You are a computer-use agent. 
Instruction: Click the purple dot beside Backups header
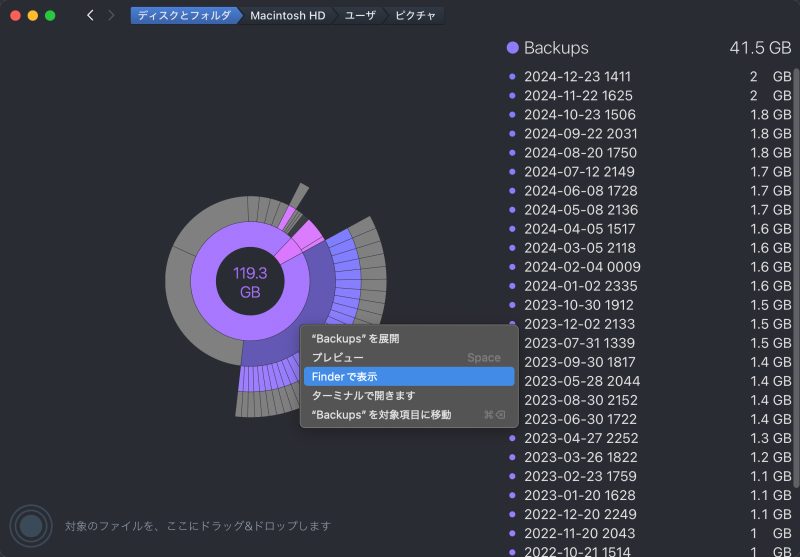tap(513, 48)
